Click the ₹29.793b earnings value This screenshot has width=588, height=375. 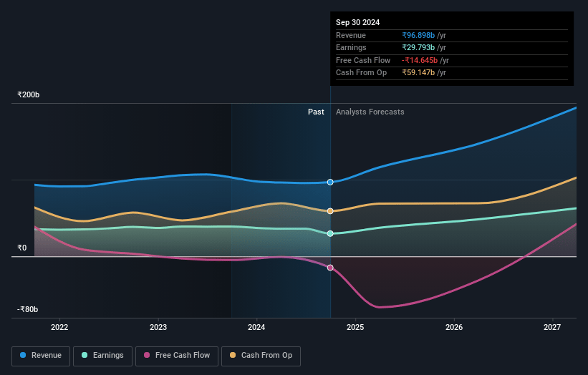tap(418, 47)
